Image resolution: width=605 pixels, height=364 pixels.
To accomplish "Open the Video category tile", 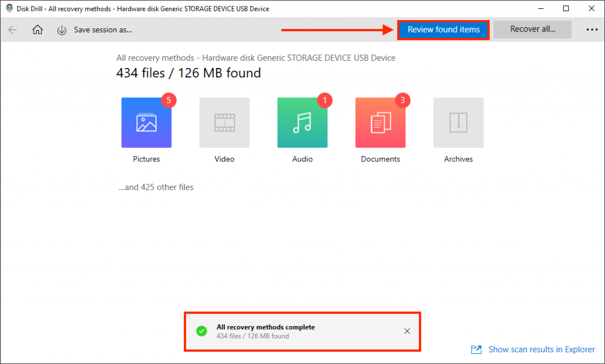I will (x=224, y=122).
